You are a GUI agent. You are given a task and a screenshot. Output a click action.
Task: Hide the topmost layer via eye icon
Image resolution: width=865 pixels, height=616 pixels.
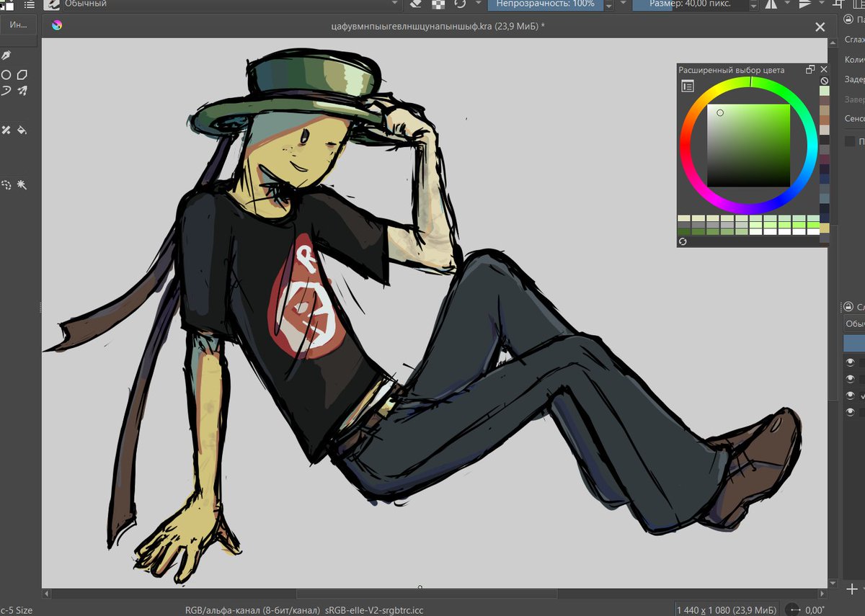851,362
